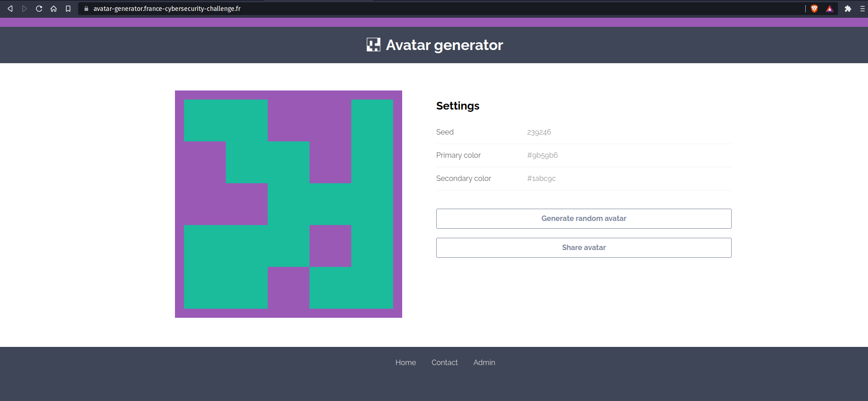The image size is (868, 401).
Task: Click the browser forward arrow
Action: point(25,9)
